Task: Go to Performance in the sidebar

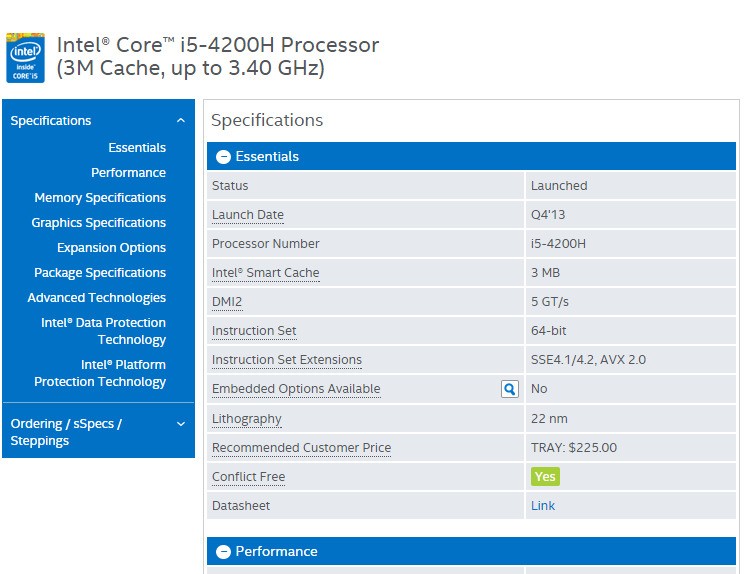Action: [128, 172]
